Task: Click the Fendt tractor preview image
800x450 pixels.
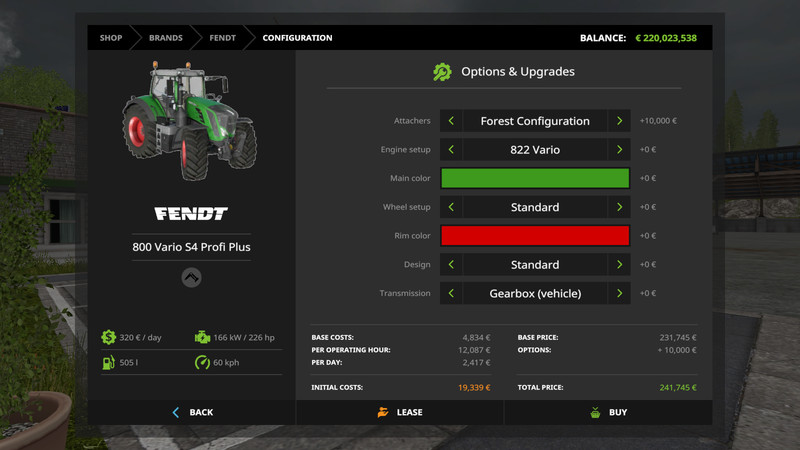Action: coord(190,120)
